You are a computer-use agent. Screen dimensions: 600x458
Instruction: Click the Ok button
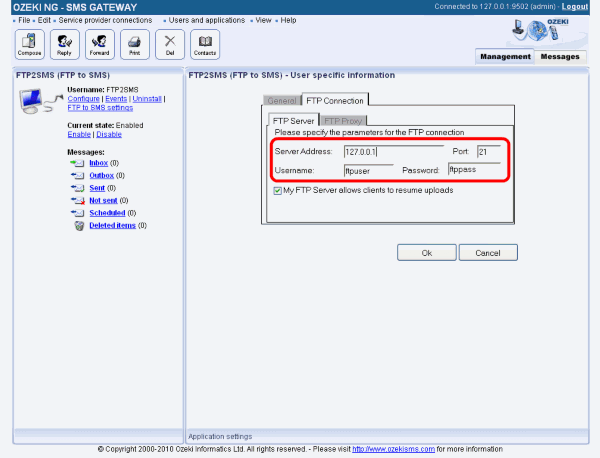click(x=427, y=253)
